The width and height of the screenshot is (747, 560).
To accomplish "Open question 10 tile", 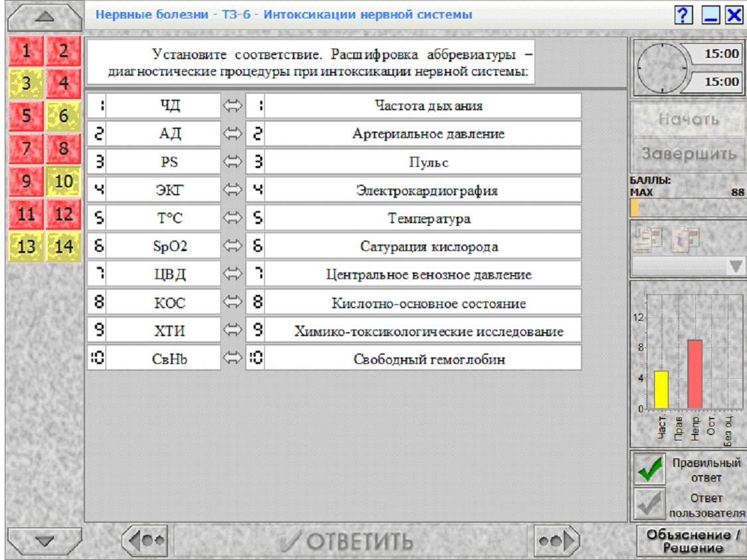I will pyautogui.click(x=63, y=181).
